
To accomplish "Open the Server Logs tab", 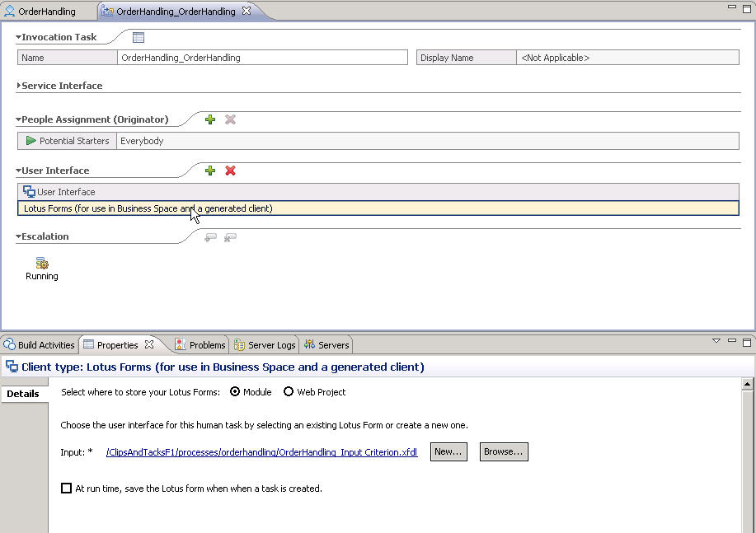I will click(265, 345).
